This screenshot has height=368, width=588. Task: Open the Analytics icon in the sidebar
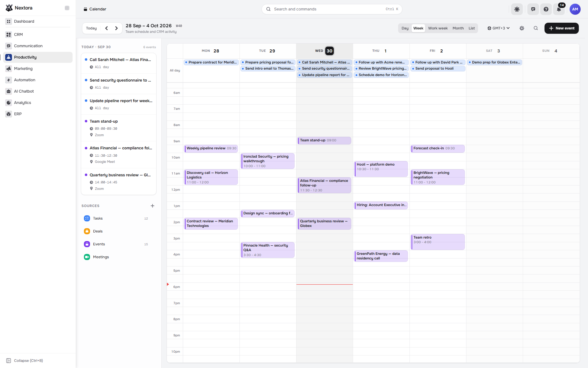click(x=9, y=103)
